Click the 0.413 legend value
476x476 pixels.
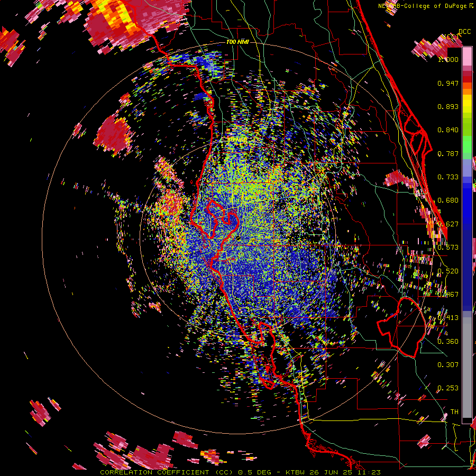pos(448,318)
